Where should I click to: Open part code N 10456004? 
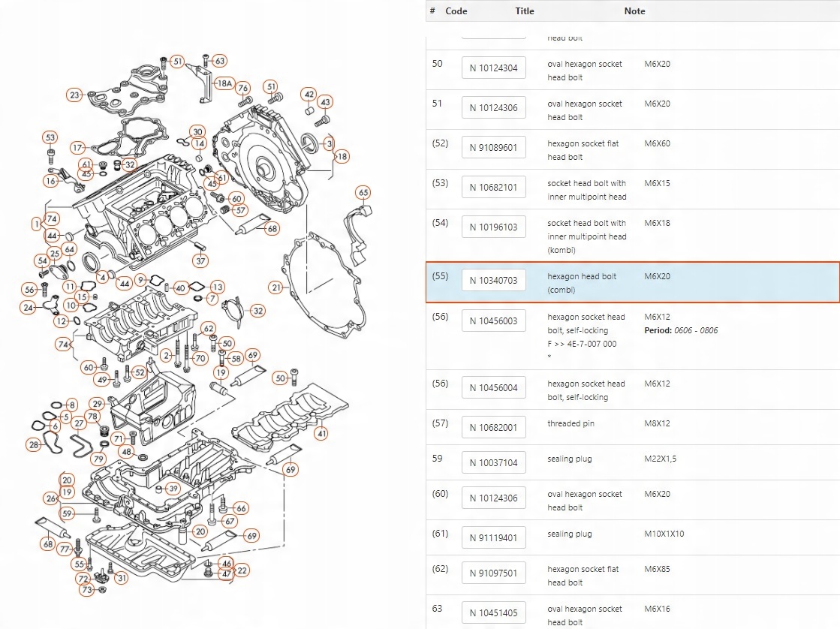click(493, 387)
